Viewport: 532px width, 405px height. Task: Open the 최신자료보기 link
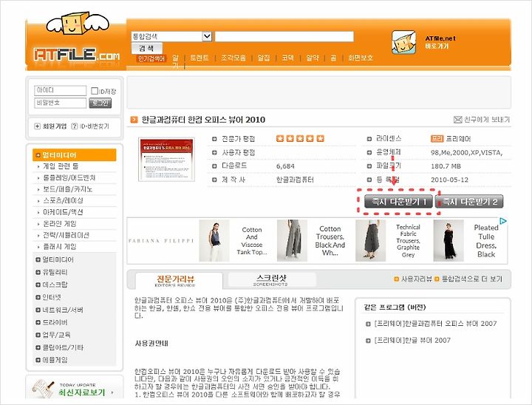tap(82, 392)
